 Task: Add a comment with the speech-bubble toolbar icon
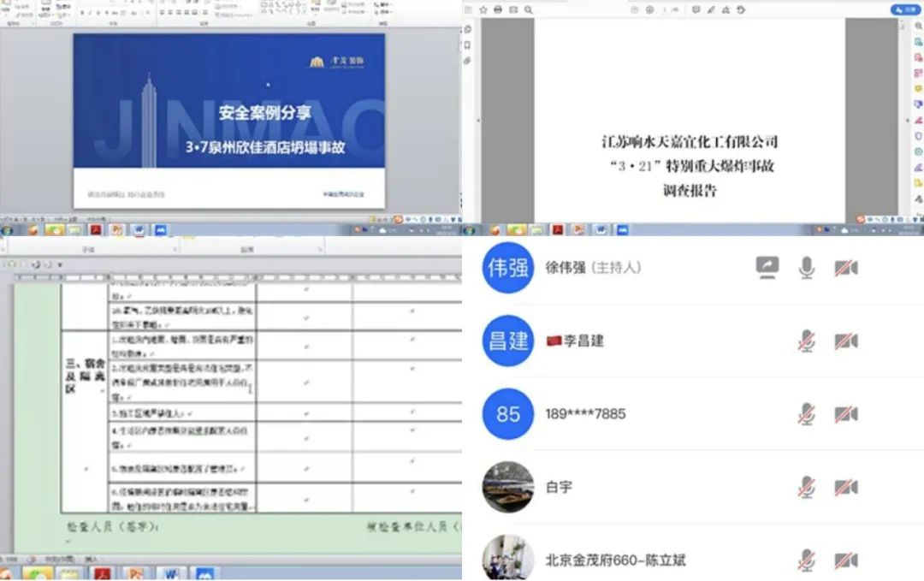696,10
